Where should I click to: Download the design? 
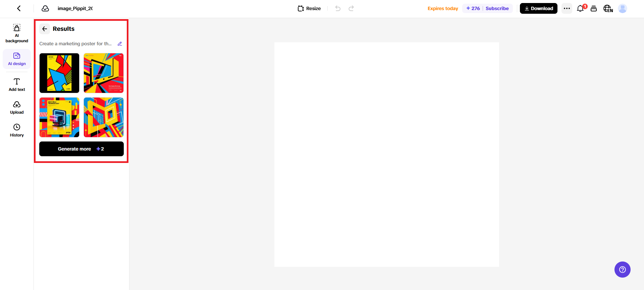[539, 8]
